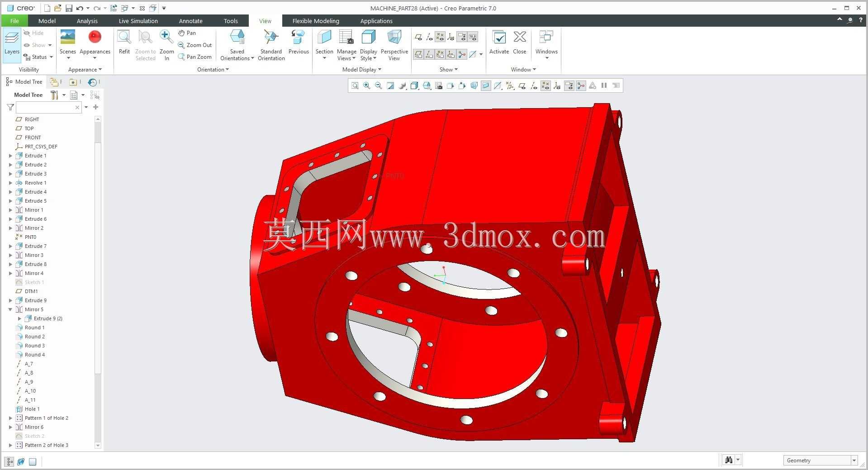Screen dimensions: 868x470
Task: Toggle point display on the graphics toolbar
Action: [545, 85]
